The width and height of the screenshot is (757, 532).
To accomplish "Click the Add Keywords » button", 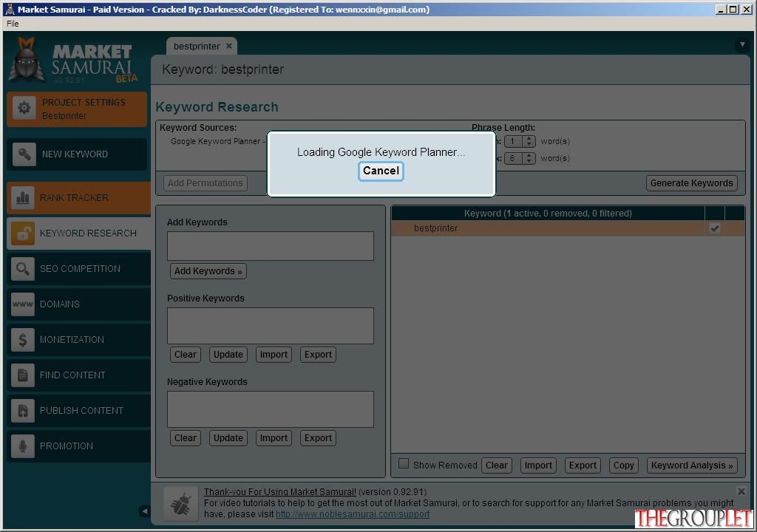I will coord(208,271).
